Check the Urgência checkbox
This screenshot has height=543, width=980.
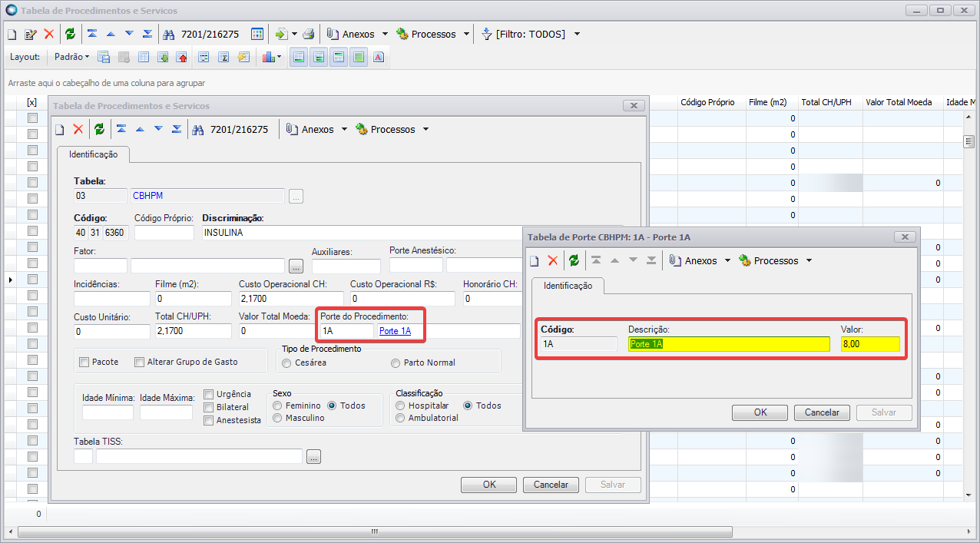coord(209,394)
